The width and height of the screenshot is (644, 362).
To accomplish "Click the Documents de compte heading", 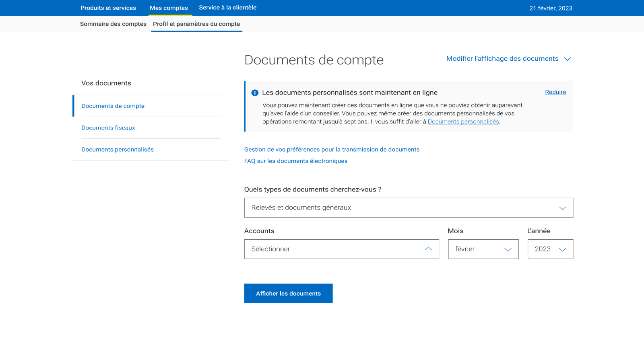I will click(314, 60).
